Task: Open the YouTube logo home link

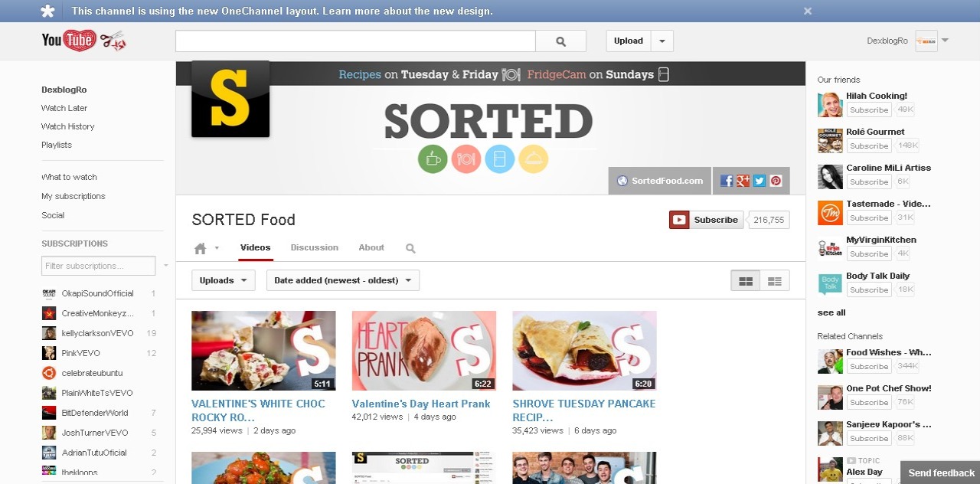Action: click(x=83, y=41)
